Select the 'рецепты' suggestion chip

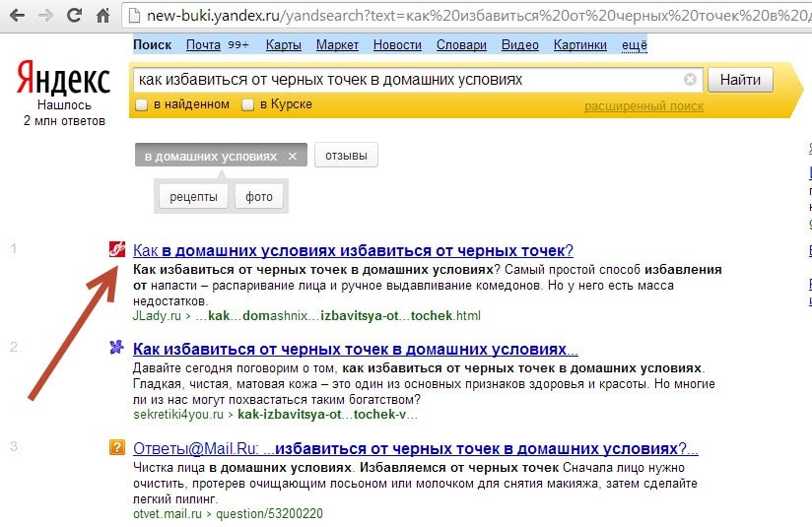point(193,196)
